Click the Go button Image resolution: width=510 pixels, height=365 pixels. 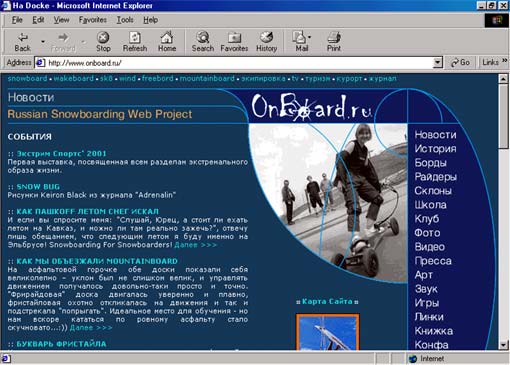pos(460,62)
